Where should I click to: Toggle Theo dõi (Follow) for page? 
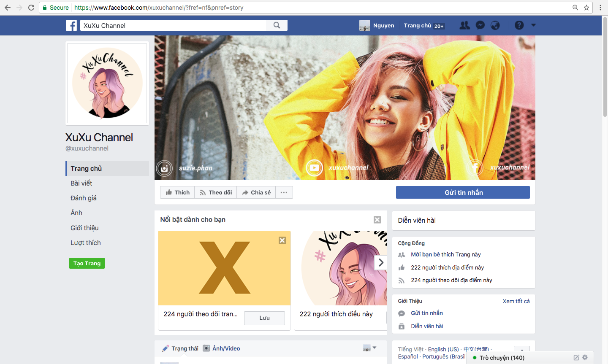[x=216, y=192]
